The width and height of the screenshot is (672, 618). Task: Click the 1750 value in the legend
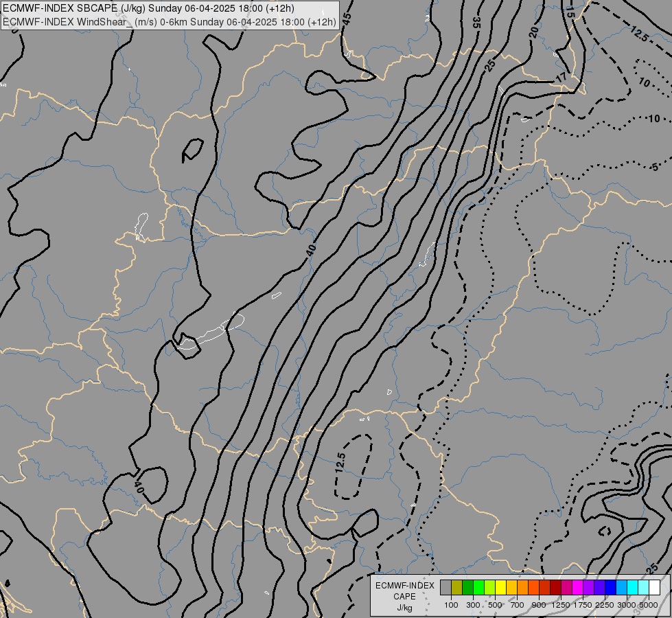583,605
